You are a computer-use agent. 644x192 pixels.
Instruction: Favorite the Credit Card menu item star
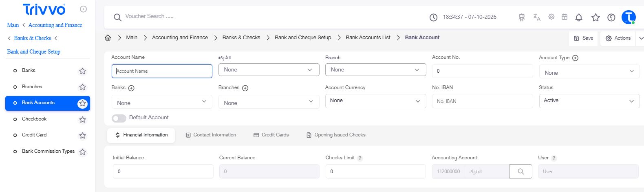[82, 136]
